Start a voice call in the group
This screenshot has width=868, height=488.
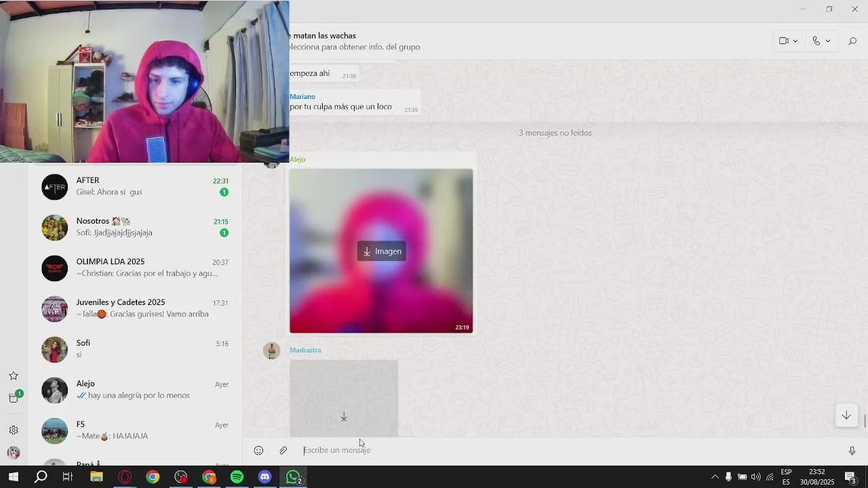pyautogui.click(x=816, y=41)
